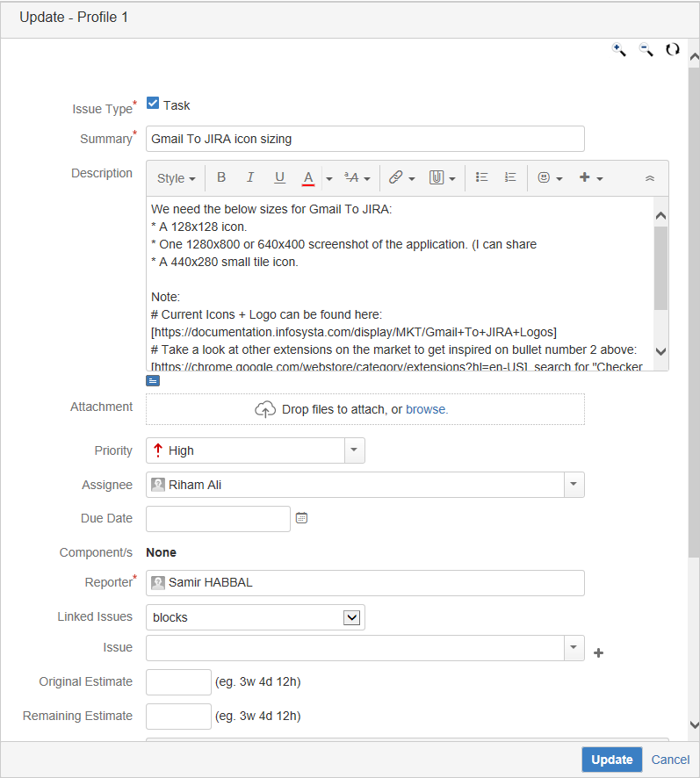This screenshot has width=700, height=778.
Task: Toggle italic formatting in description editor
Action: (x=250, y=177)
